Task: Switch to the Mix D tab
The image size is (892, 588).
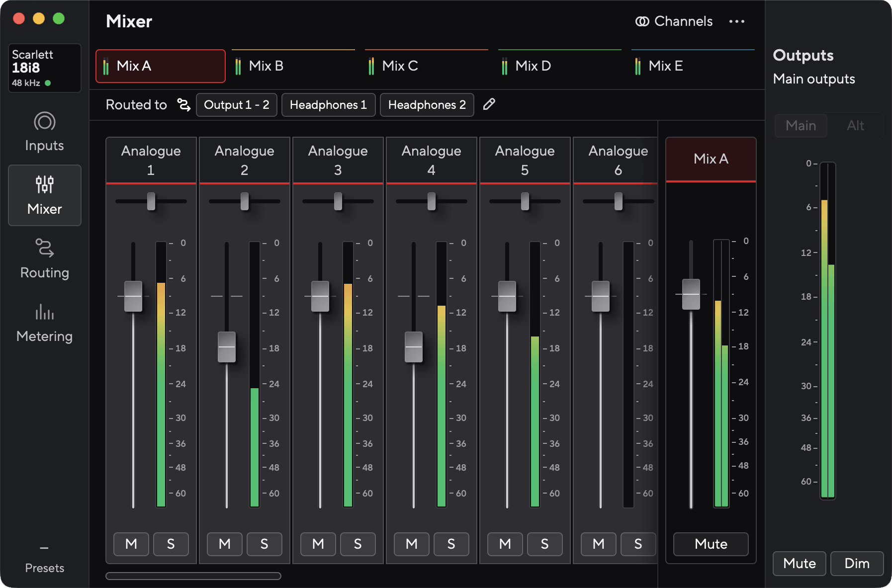Action: point(560,66)
